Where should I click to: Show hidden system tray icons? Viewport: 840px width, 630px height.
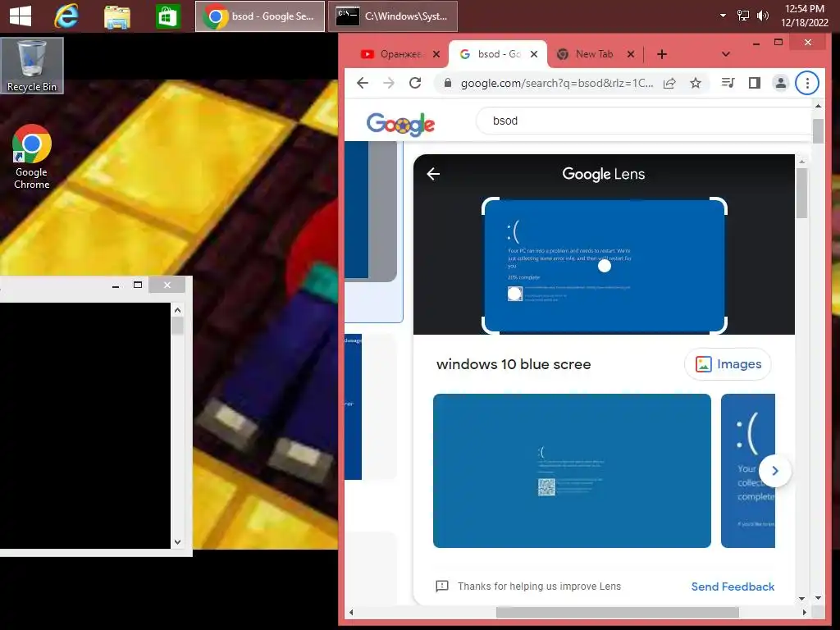tap(724, 16)
